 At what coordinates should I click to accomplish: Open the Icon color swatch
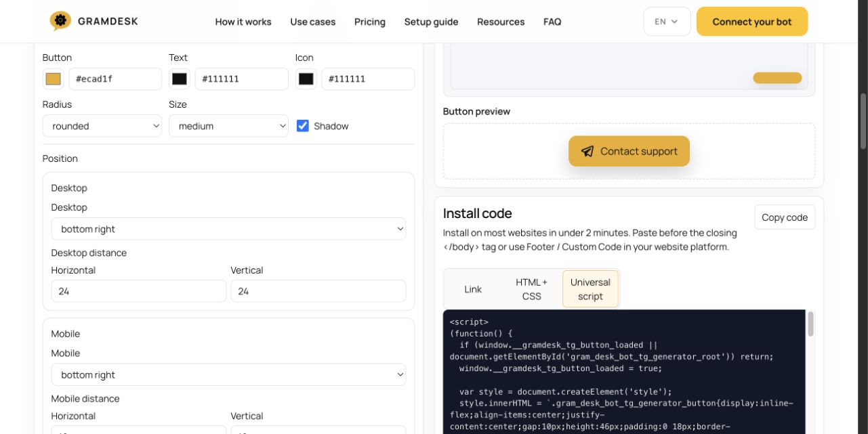point(306,79)
